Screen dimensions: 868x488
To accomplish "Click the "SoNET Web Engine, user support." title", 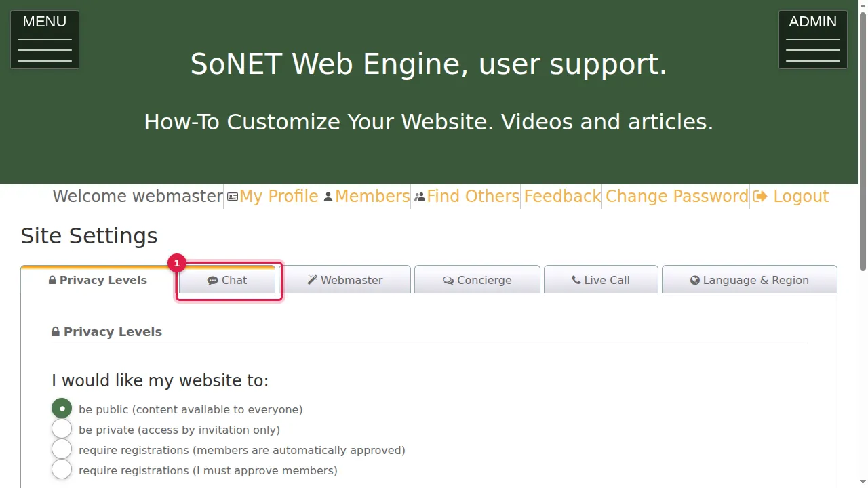I will coord(429,64).
